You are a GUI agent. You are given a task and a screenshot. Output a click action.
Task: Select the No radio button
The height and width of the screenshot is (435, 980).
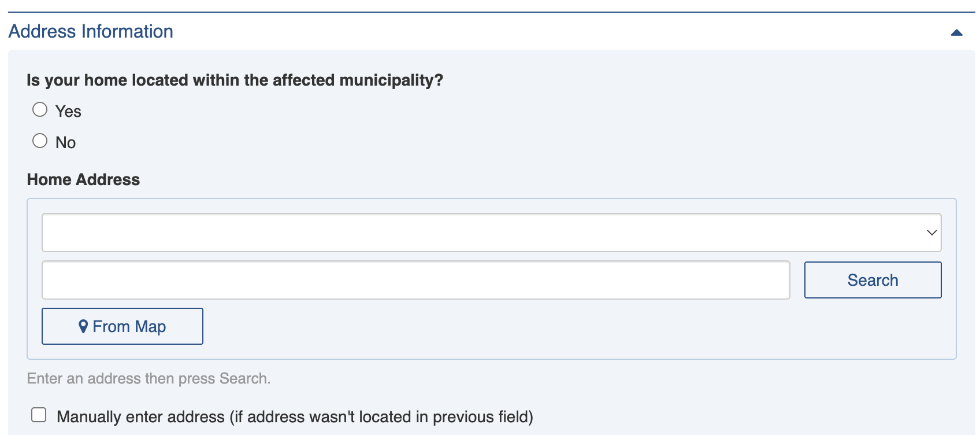point(40,141)
